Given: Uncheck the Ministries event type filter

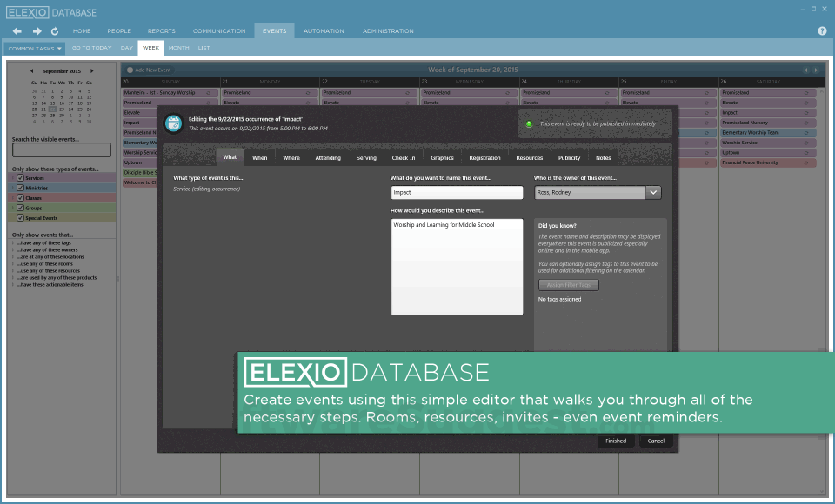Looking at the screenshot, I should click(22, 187).
